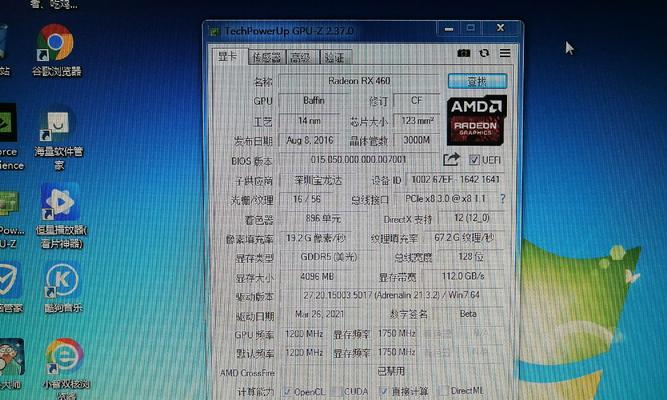Switch to the 高级 tab
The height and width of the screenshot is (400, 667).
302,57
